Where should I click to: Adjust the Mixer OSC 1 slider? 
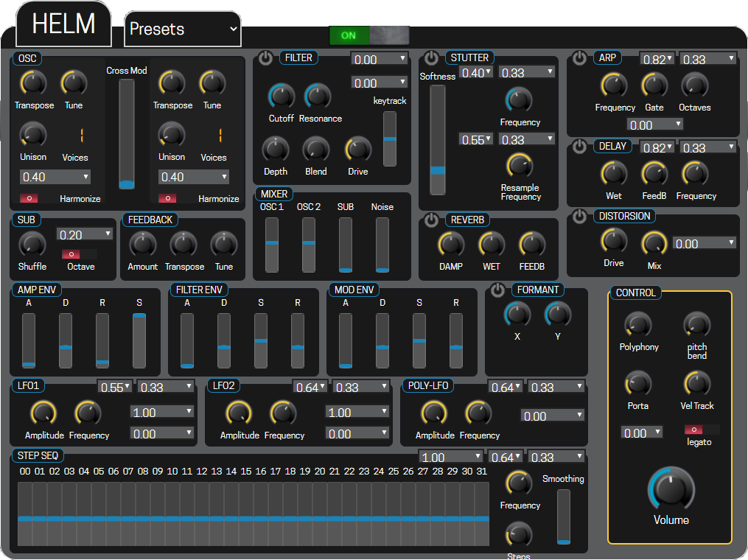(x=271, y=245)
